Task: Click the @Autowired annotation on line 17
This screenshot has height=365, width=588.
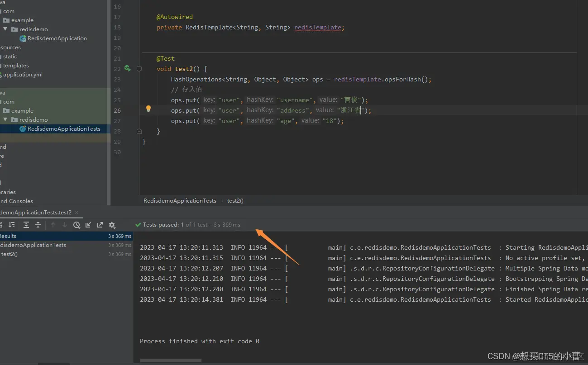Action: [175, 17]
